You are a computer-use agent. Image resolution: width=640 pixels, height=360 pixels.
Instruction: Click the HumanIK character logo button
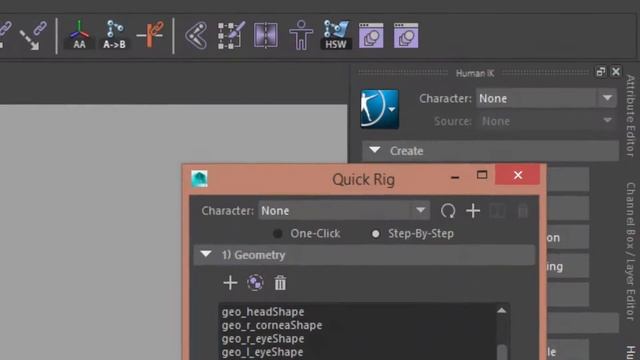[380, 109]
